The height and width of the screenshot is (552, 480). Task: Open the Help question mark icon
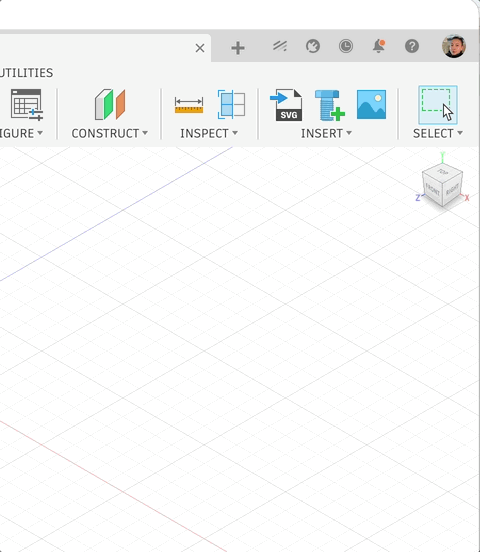pos(412,46)
